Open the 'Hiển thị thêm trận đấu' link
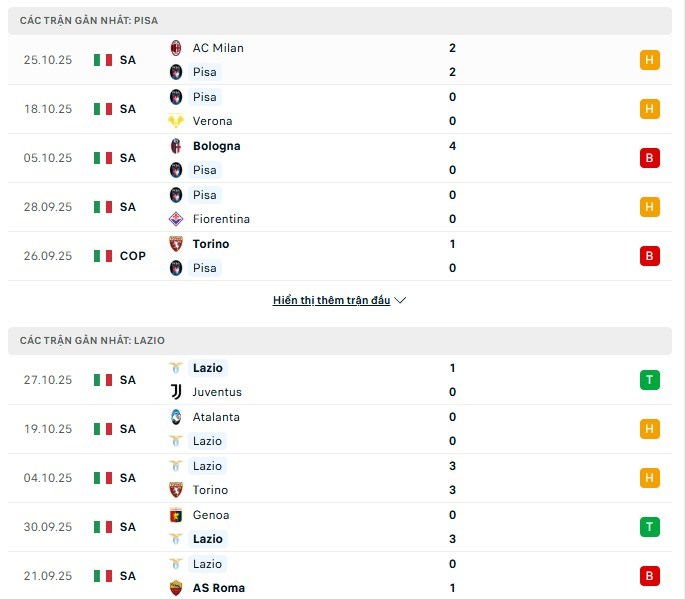This screenshot has width=685, height=599. pyautogui.click(x=331, y=300)
